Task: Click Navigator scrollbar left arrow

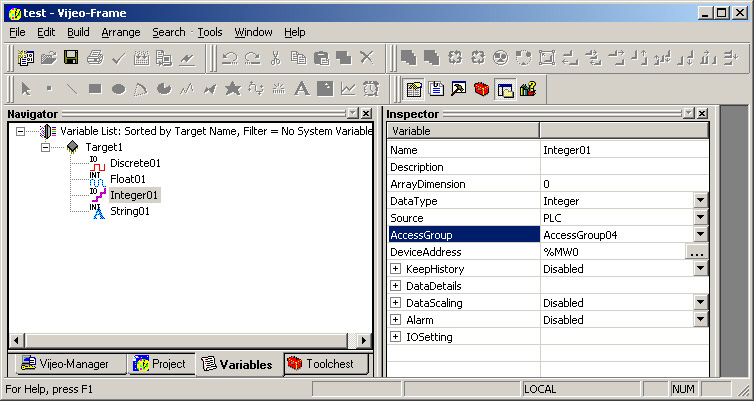Action: (16, 341)
